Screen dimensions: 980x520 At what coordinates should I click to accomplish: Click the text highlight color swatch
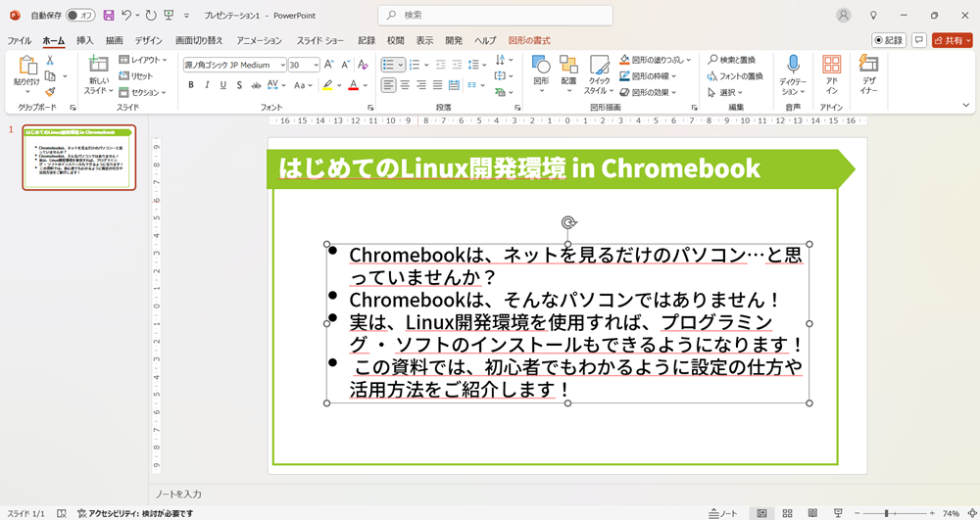[327, 85]
